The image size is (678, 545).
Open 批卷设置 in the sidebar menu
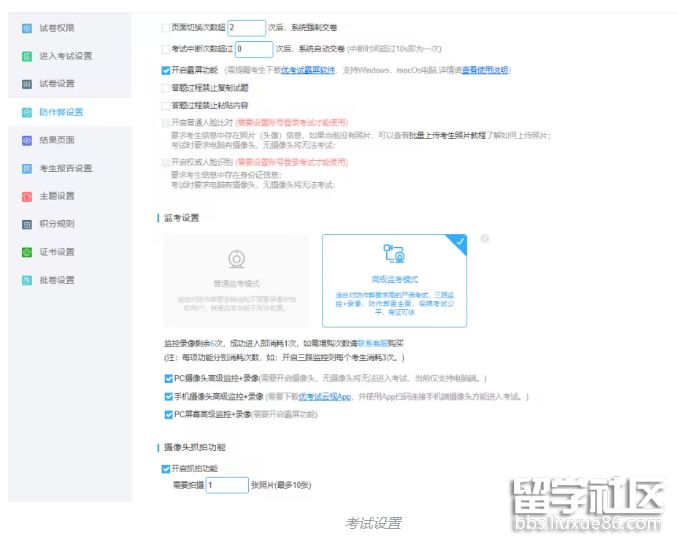[x=57, y=280]
